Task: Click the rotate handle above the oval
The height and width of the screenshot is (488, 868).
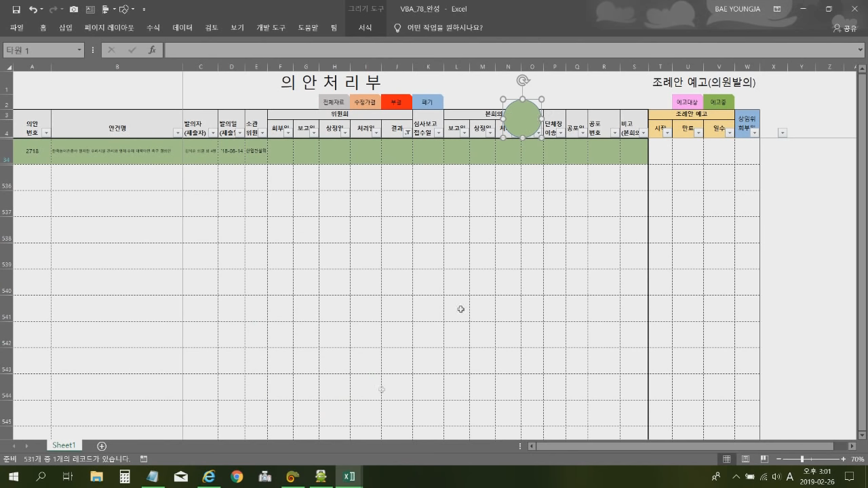Action: point(523,81)
